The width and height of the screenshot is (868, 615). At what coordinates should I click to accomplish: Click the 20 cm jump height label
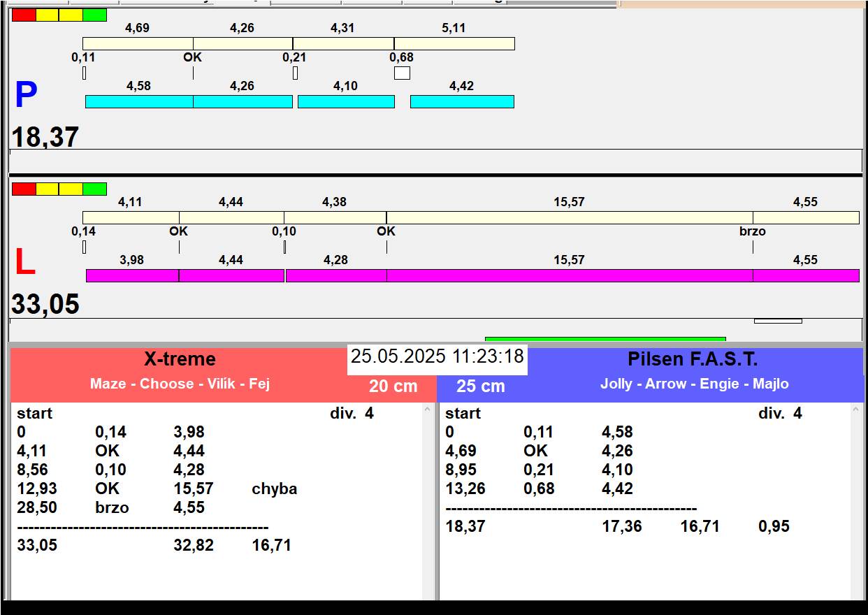pos(393,386)
